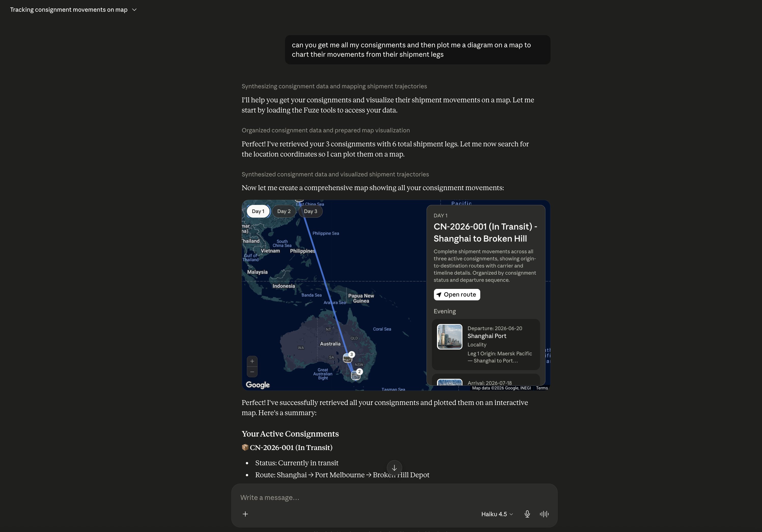Click the 'Evening' section label
The image size is (762, 532).
[x=445, y=311]
